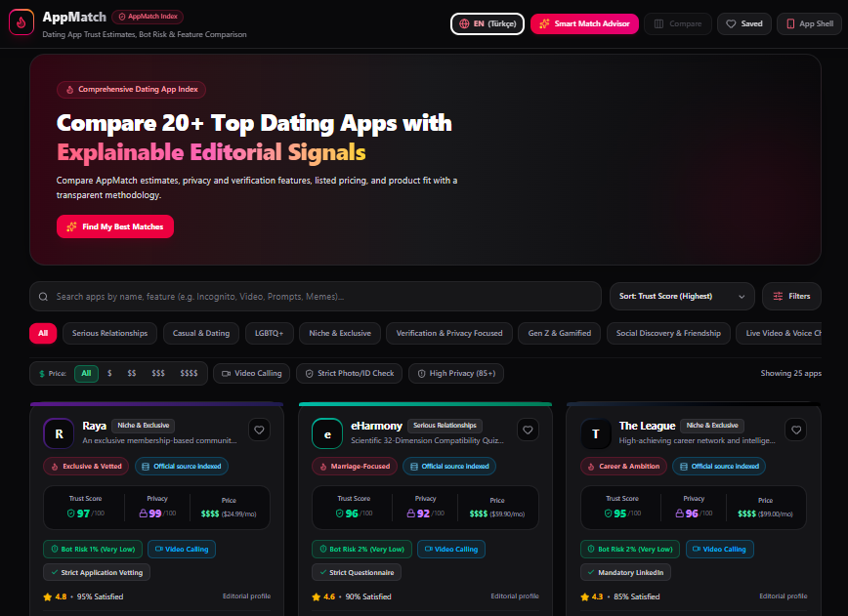Click shield icon beside eHarmony trust score 96

pos(340,513)
